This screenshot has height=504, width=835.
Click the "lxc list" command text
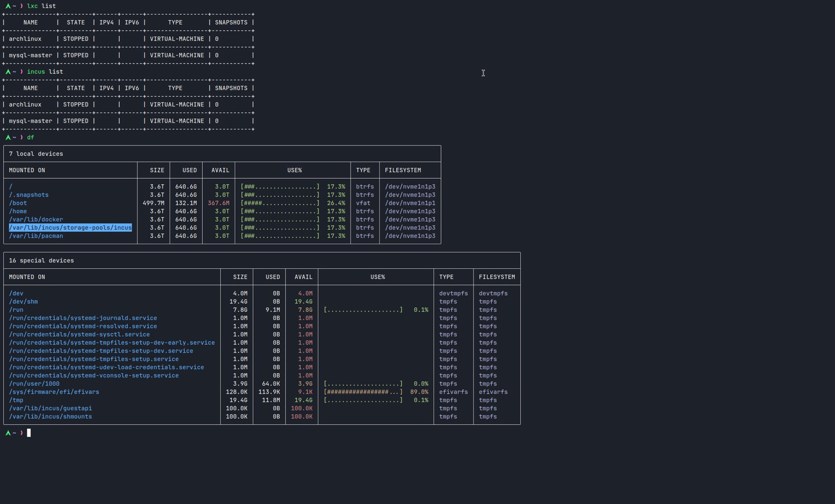[41, 6]
